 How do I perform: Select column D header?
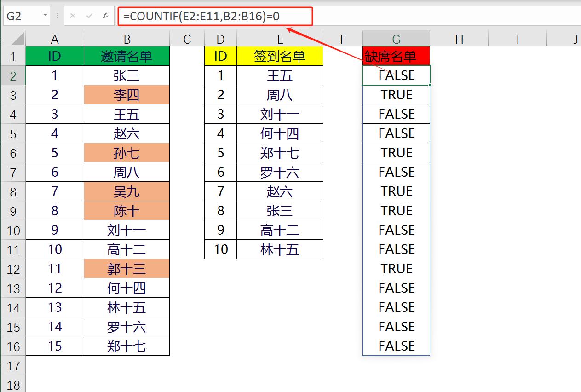(x=220, y=40)
